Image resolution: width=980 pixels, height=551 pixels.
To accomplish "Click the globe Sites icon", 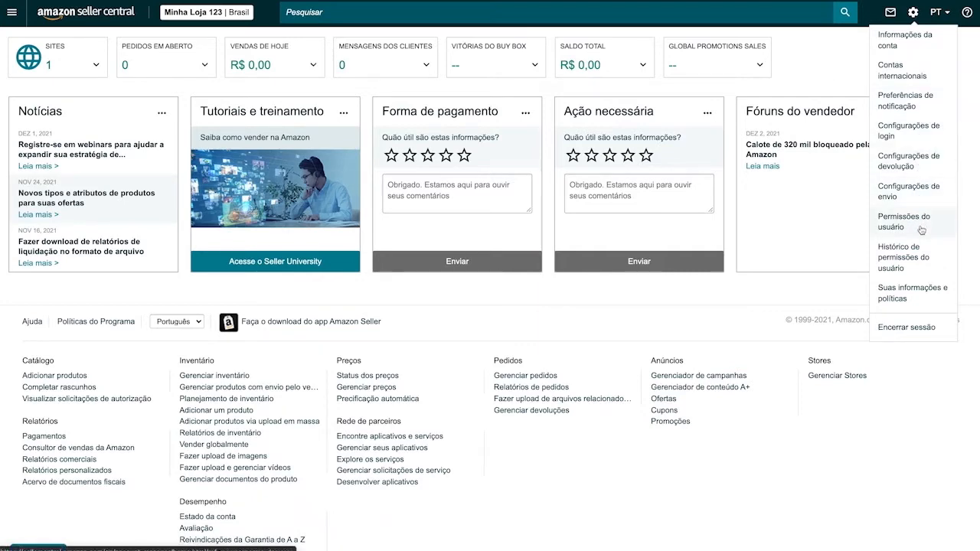I will 28,57.
